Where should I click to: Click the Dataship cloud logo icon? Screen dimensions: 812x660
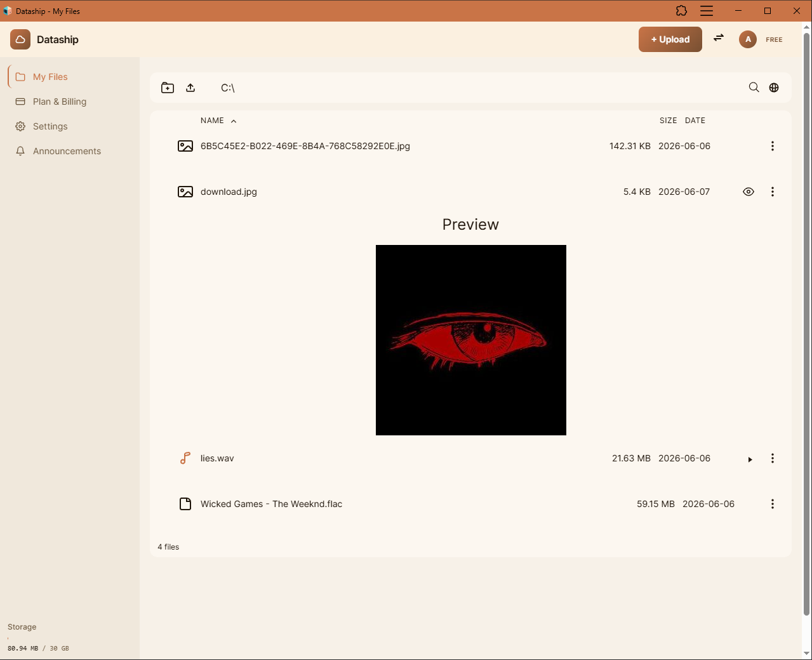tap(20, 39)
